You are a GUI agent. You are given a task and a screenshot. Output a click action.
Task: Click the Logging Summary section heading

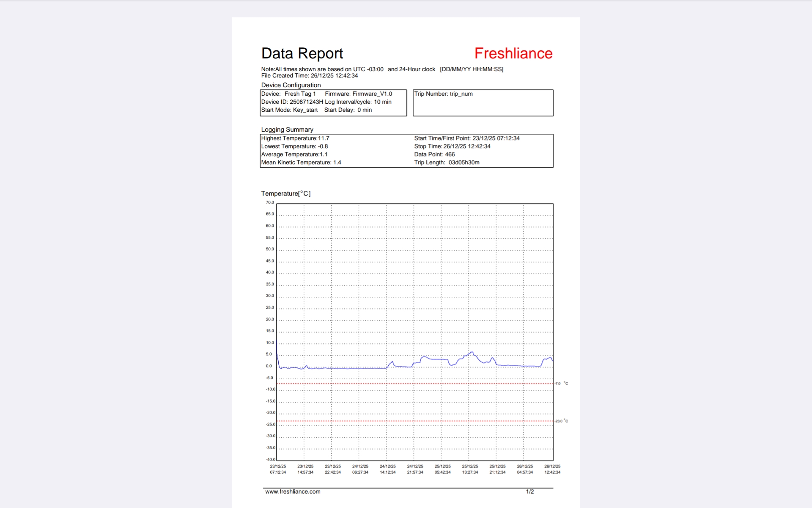(x=287, y=130)
